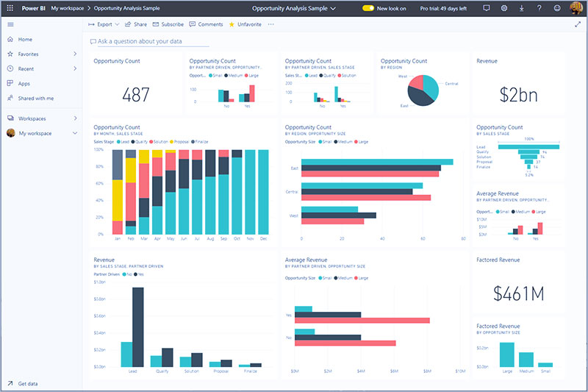The image size is (588, 392).
Task: Click the Unfavorite star icon
Action: 232,24
